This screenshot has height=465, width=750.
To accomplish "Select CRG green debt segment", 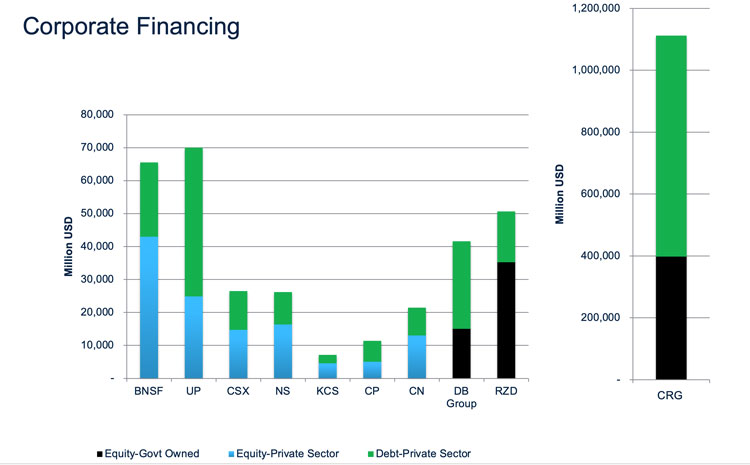I will [671, 146].
